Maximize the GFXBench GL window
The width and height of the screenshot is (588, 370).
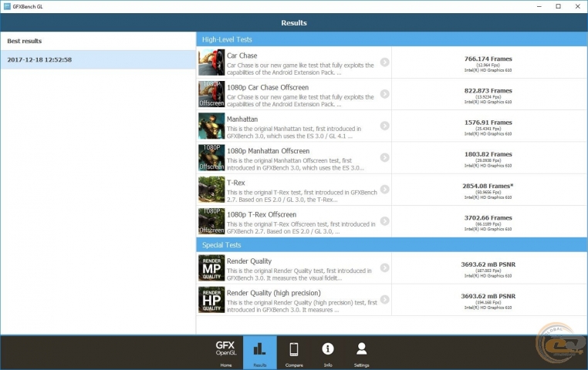[558, 6]
